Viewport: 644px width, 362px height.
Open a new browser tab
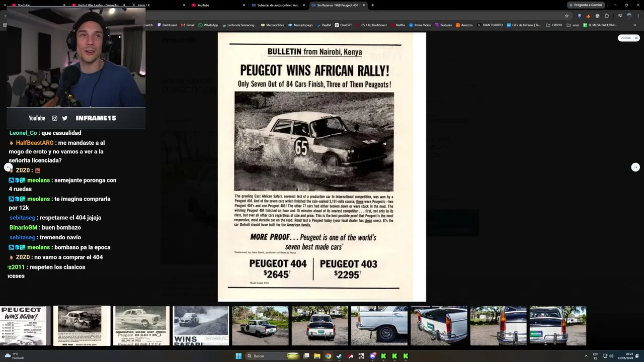point(373,5)
